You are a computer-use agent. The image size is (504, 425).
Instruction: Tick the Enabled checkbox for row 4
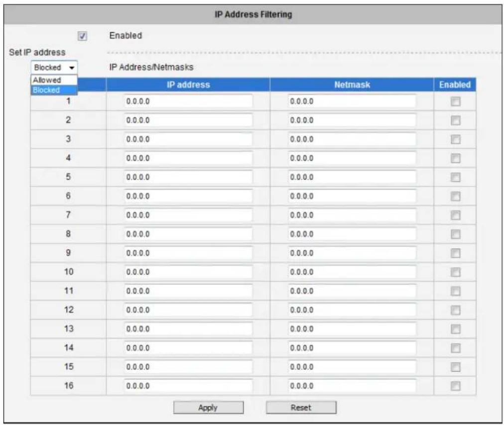point(455,158)
